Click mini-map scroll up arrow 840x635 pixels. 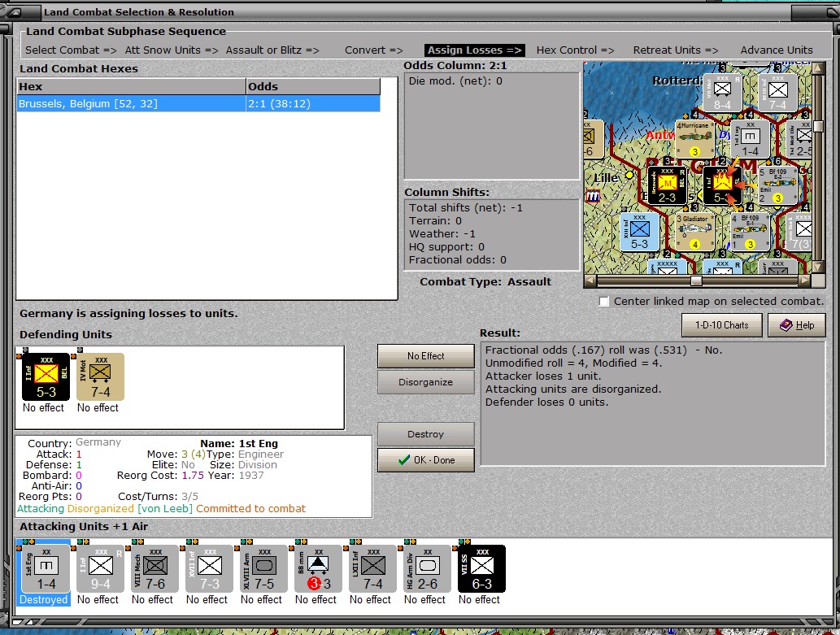point(818,68)
